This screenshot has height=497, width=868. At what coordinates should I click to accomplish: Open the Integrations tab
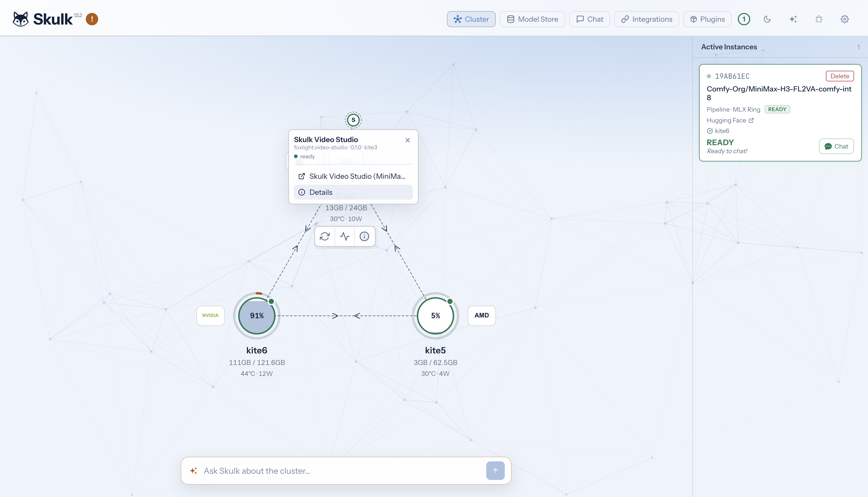(x=646, y=19)
